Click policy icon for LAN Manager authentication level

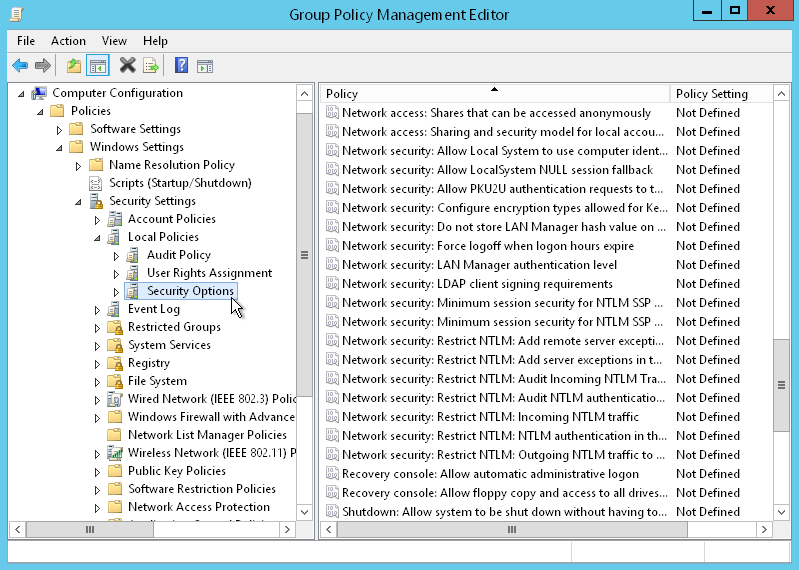tap(332, 265)
